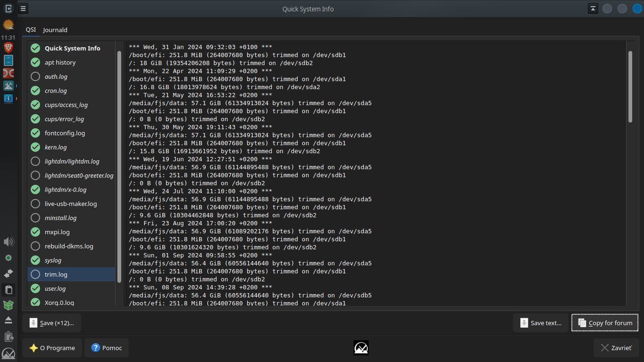644x362 pixels.
Task: Click the line '*** Fri, 23 Aug 2024 17:00:20'
Action: pos(200,223)
